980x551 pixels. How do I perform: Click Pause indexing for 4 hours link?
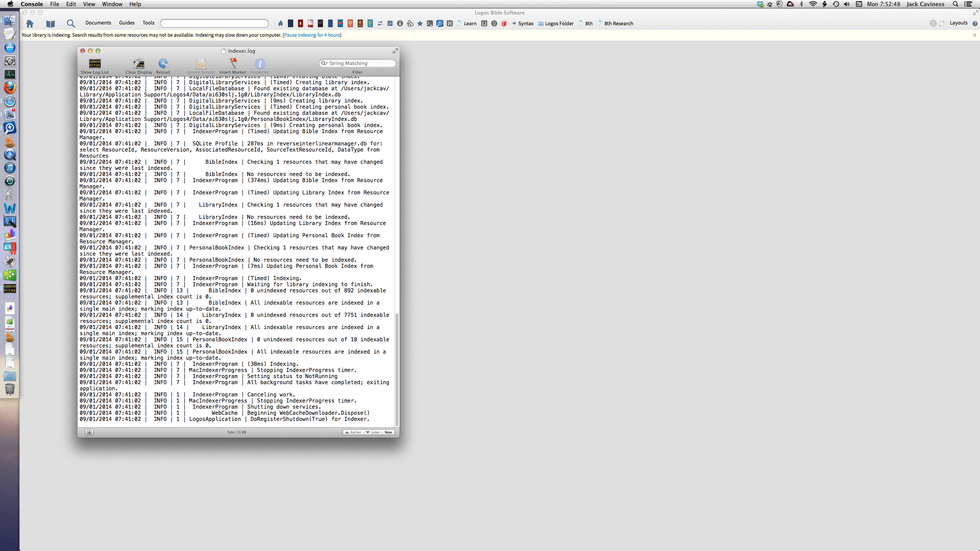312,35
